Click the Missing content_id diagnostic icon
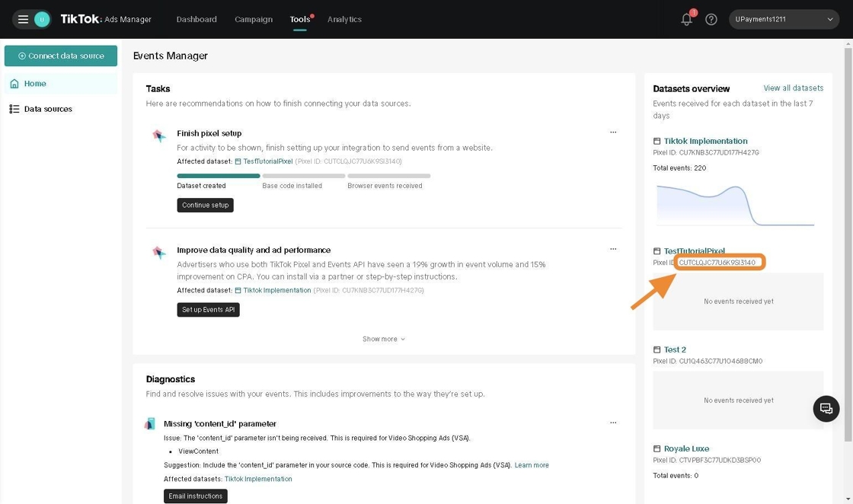This screenshot has width=853, height=504. (x=149, y=423)
